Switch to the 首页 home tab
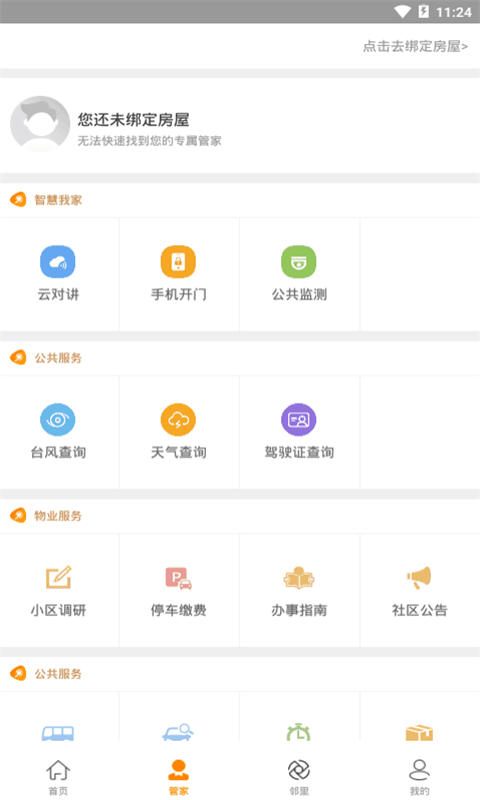Viewport: 480px width, 800px height. [x=58, y=777]
